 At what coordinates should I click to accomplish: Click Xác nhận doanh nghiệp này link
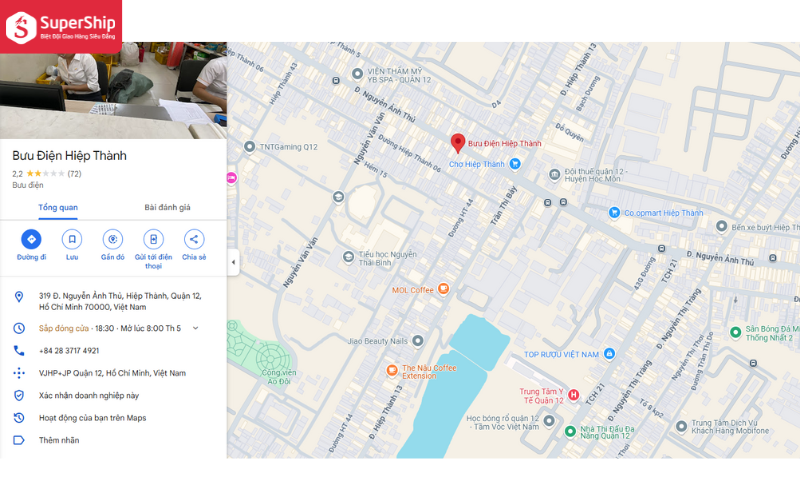(x=89, y=395)
